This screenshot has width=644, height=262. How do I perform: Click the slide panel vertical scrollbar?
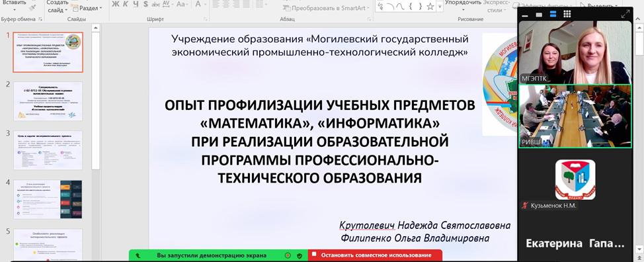pos(95,101)
